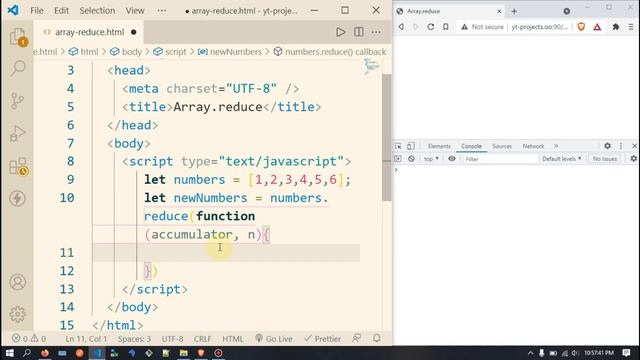Open the DevTools settings gear
Screen dimensions: 640x360
point(607,146)
